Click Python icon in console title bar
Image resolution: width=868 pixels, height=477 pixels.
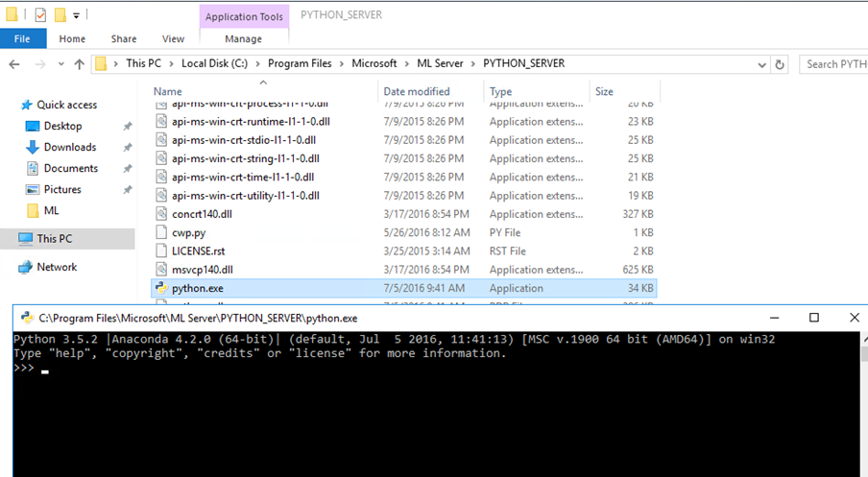(x=26, y=318)
